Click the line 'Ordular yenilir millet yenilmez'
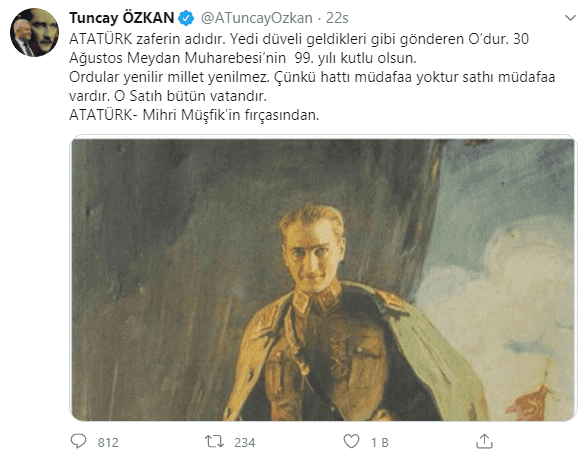Image resolution: width=587 pixels, height=455 pixels. point(312,77)
